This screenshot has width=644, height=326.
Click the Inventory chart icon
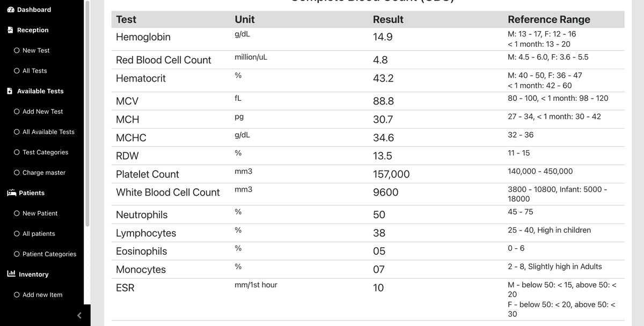[x=11, y=274]
